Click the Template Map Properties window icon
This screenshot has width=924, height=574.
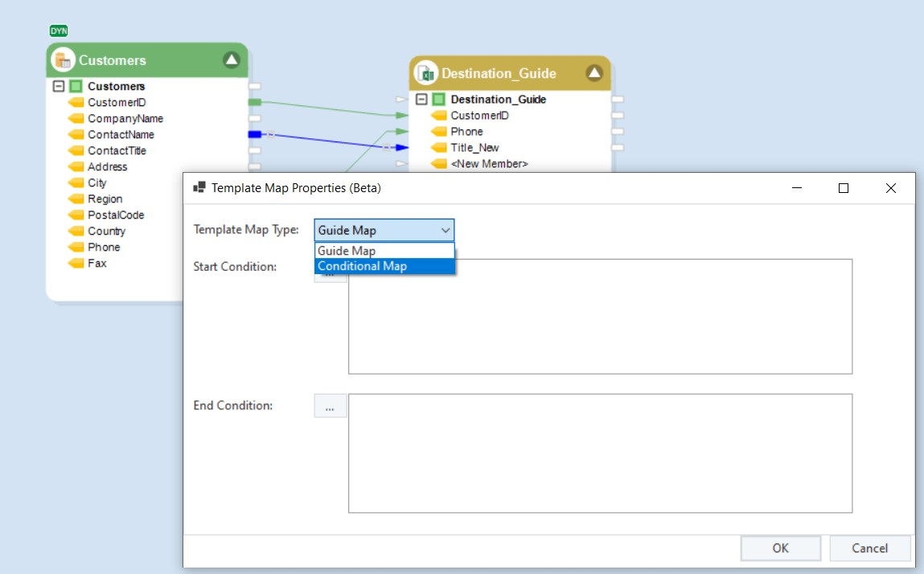coord(199,188)
